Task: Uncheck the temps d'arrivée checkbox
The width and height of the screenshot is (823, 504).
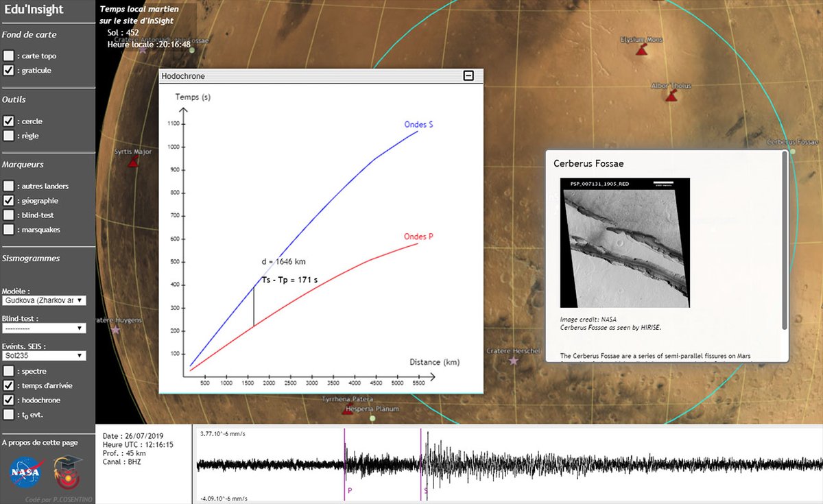Action: point(8,385)
